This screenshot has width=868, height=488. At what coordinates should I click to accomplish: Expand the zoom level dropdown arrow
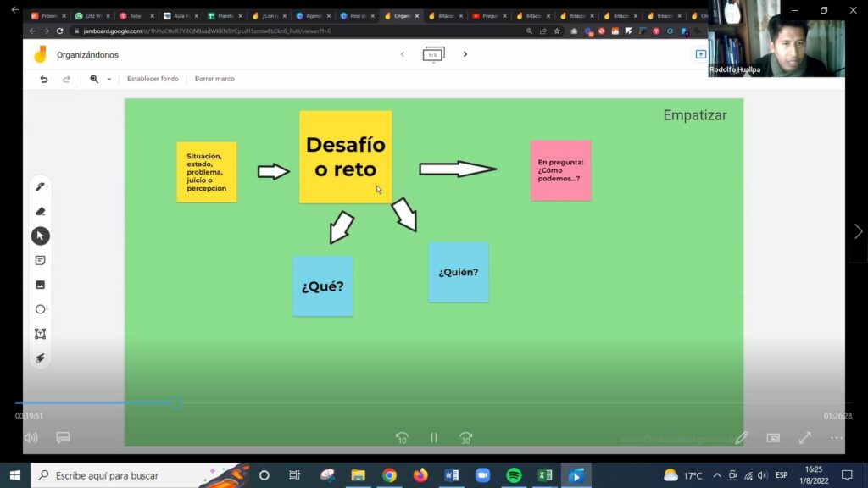point(109,80)
